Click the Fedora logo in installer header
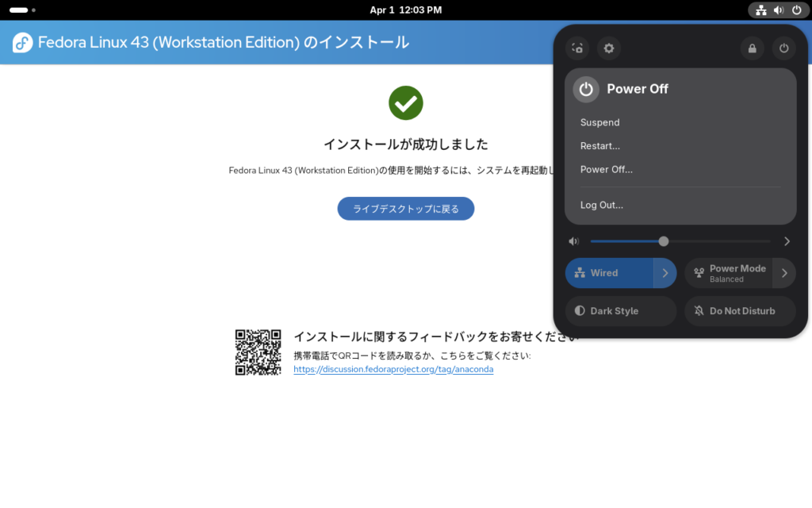The image size is (812, 508). [x=22, y=43]
